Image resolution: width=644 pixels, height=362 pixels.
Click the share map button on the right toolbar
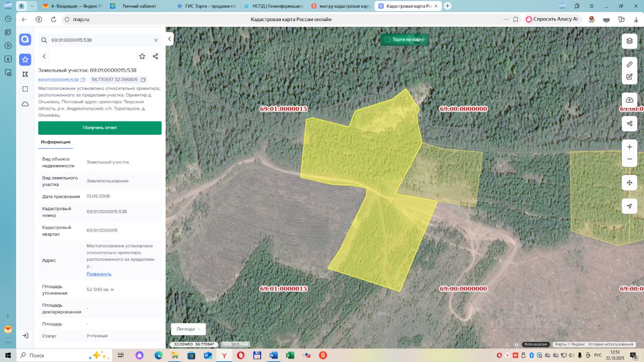(629, 123)
